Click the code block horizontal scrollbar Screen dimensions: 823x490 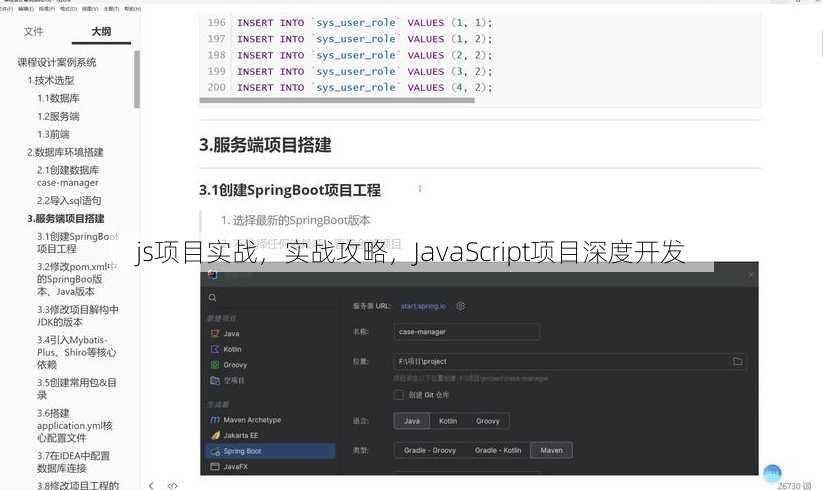click(337, 100)
